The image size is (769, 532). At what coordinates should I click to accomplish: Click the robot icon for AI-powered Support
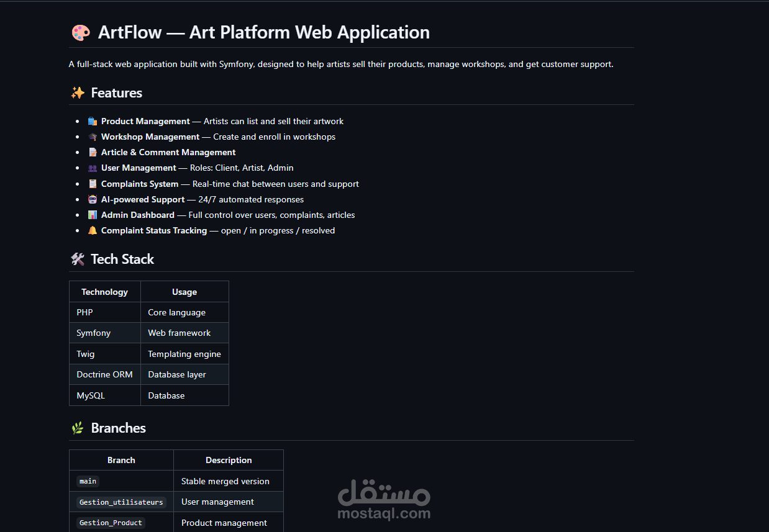click(x=93, y=199)
